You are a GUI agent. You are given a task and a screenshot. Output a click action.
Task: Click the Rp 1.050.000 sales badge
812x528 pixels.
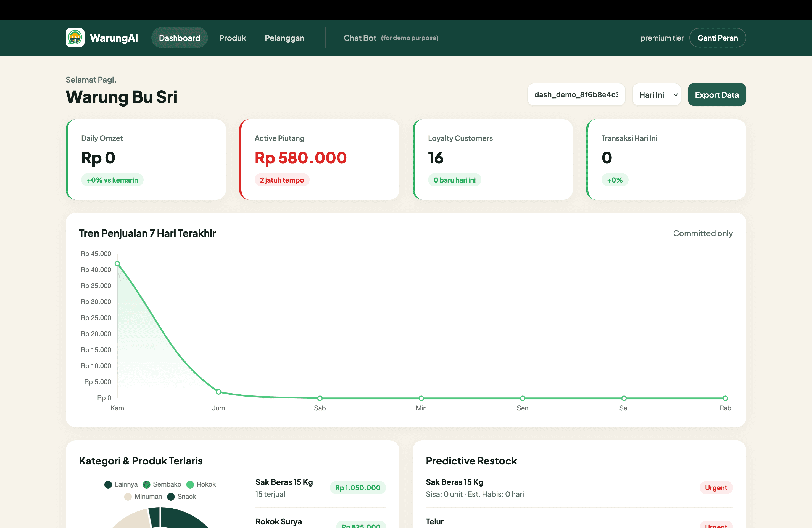358,488
